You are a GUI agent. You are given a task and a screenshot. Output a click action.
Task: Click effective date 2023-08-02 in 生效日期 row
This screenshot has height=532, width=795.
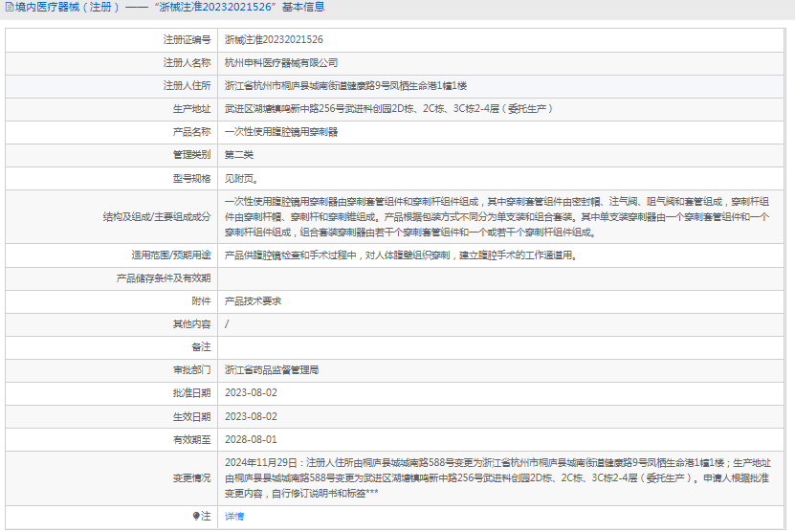(251, 416)
